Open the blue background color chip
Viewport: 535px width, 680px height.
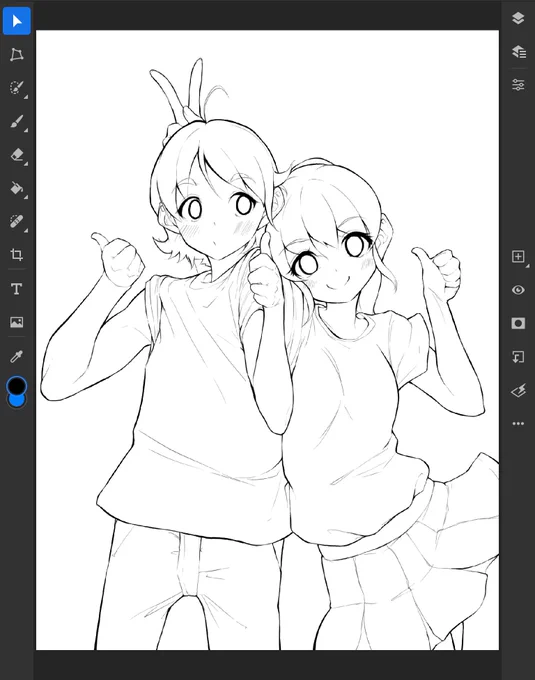click(17, 402)
